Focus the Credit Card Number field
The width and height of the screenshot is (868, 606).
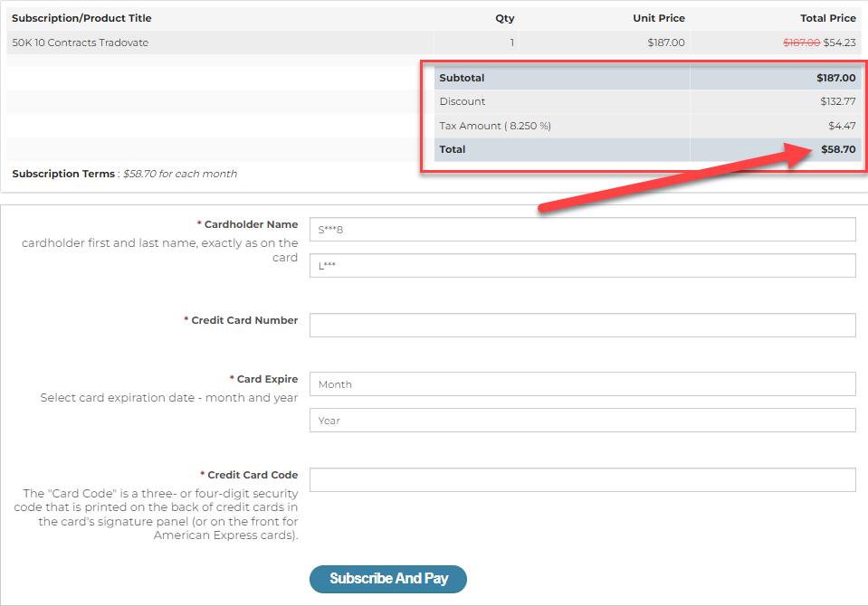(x=582, y=325)
